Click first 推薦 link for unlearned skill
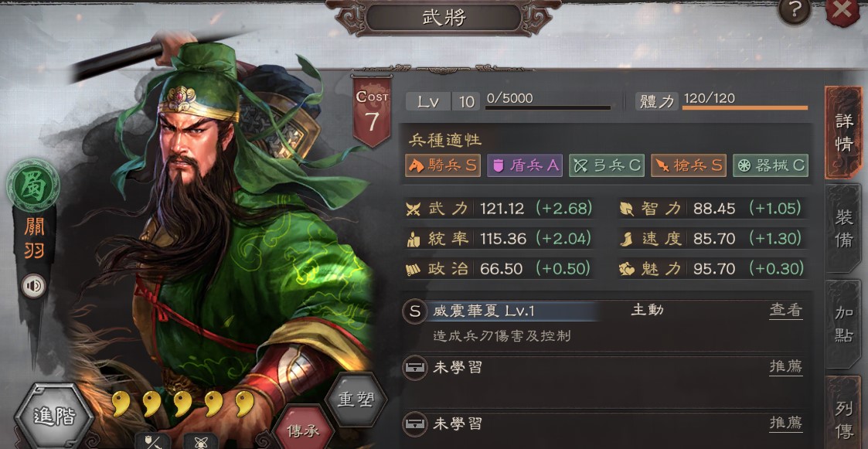This screenshot has height=449, width=868. click(x=785, y=366)
